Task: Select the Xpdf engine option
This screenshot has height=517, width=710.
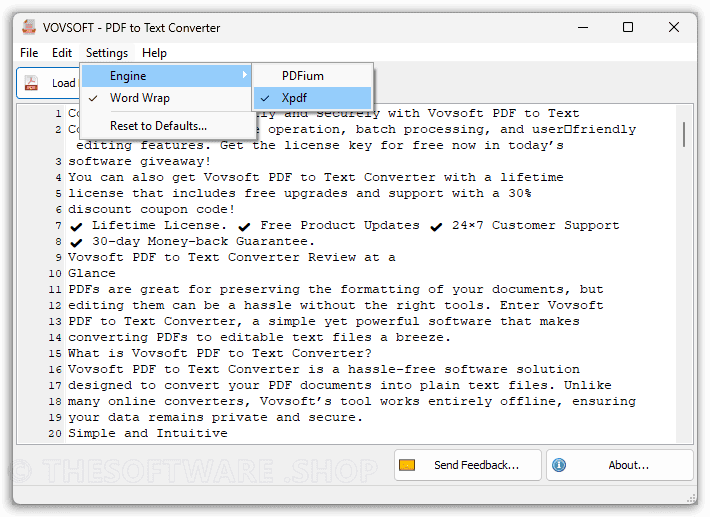Action: pyautogui.click(x=312, y=98)
